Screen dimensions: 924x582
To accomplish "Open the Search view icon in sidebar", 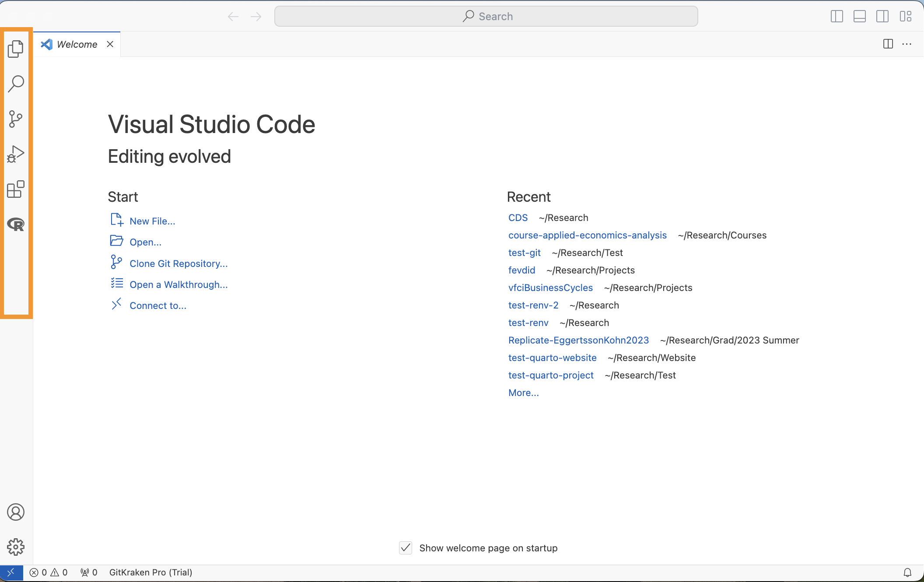I will 16,84.
